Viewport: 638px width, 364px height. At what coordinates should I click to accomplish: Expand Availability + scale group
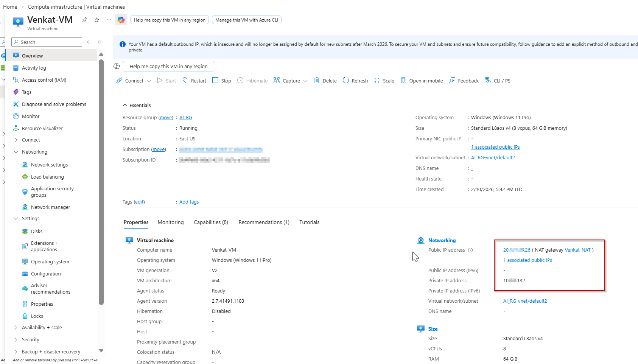coord(16,327)
